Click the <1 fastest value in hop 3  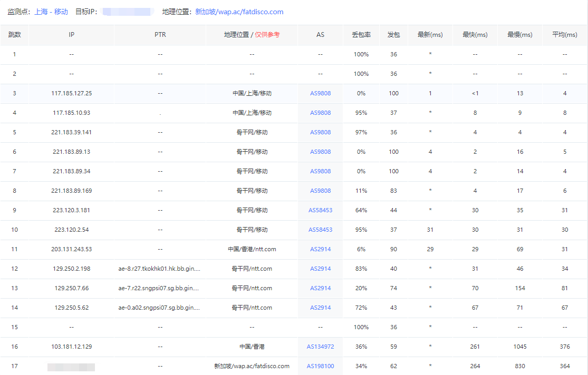click(475, 93)
